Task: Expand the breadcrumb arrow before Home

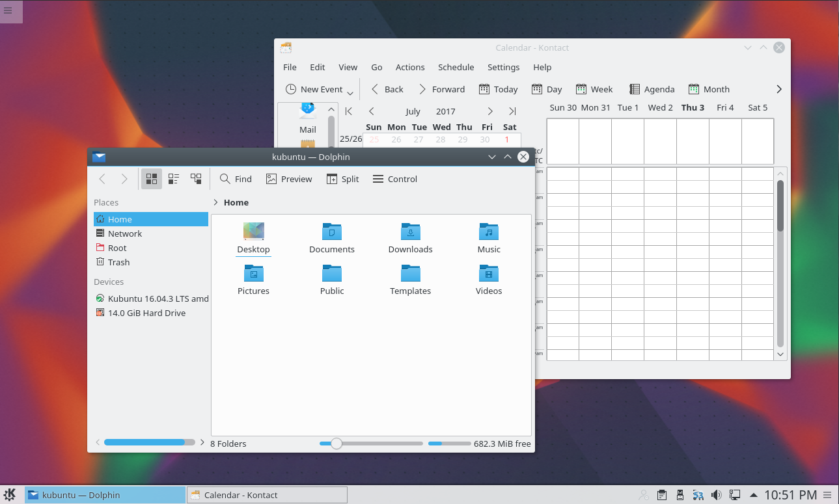Action: pyautogui.click(x=215, y=202)
